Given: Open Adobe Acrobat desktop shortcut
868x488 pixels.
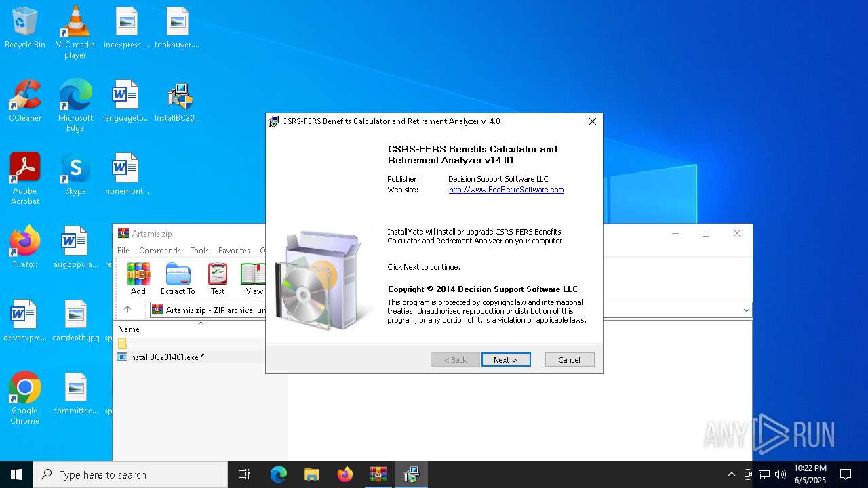Looking at the screenshot, I should click(25, 179).
